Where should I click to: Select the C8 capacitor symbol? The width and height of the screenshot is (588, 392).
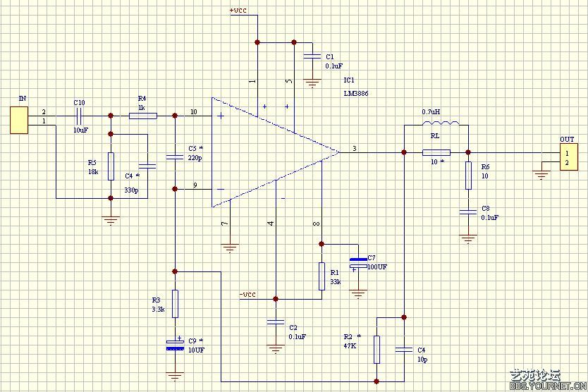pos(468,212)
